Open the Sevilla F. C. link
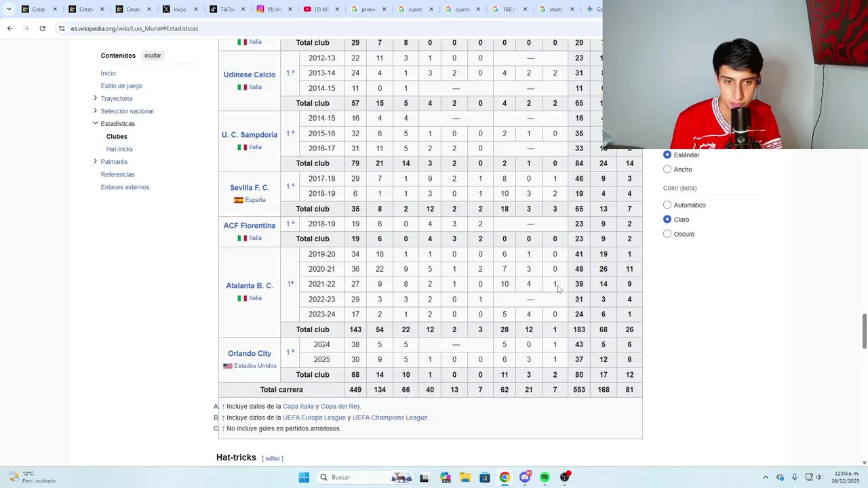Viewport: 868px width, 488px height. point(250,188)
